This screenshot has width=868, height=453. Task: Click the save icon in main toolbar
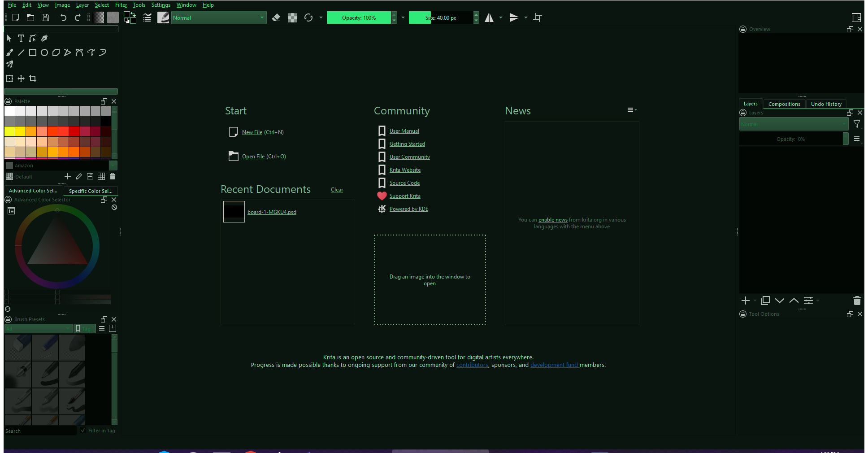(x=45, y=17)
